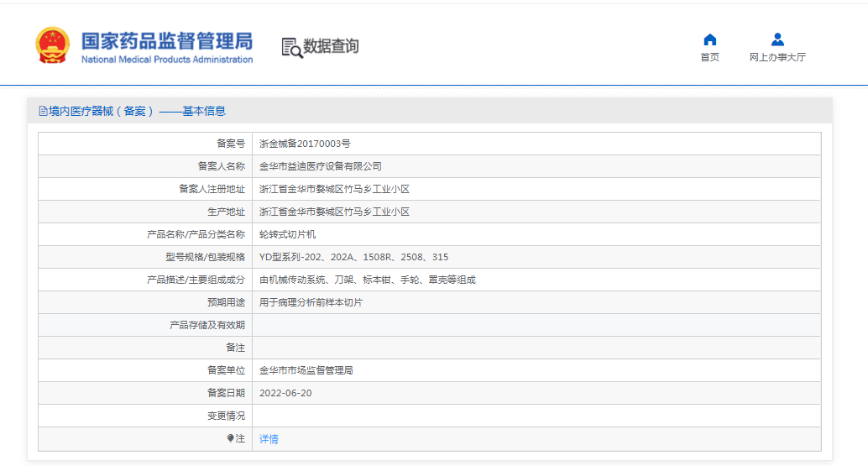Click the document icon beside 境内医疗器械
The image size is (868, 466).
pos(43,111)
